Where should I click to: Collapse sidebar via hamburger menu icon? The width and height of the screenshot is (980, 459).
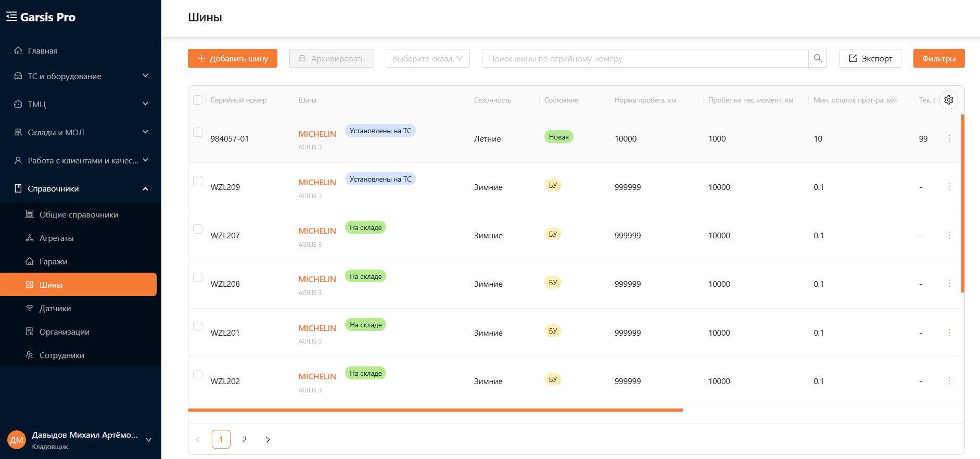(11, 17)
